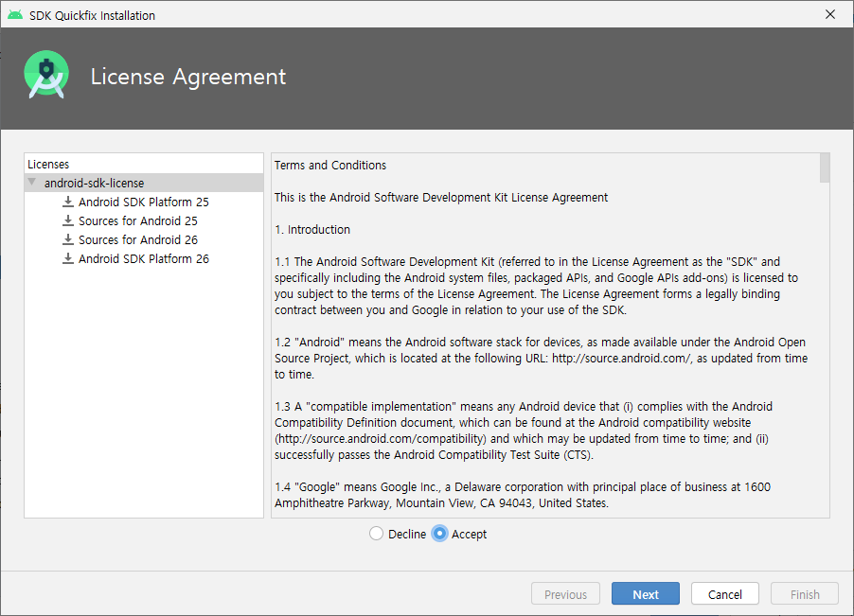Click the Cancel button
The width and height of the screenshot is (854, 616).
(x=725, y=594)
